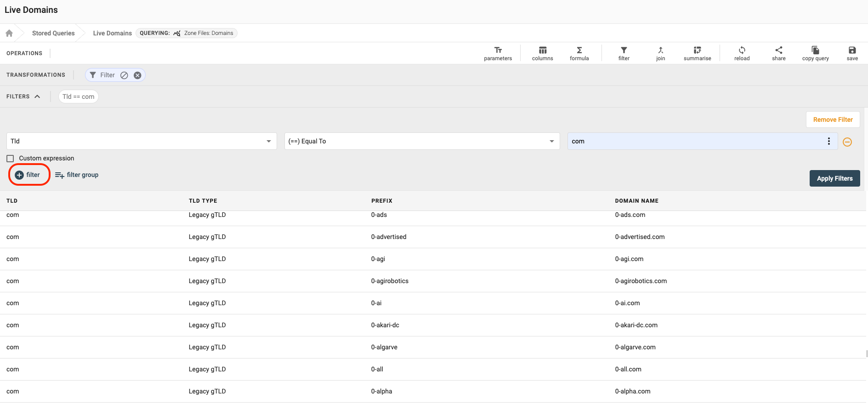Open the formula tool
The image size is (868, 410).
579,53
